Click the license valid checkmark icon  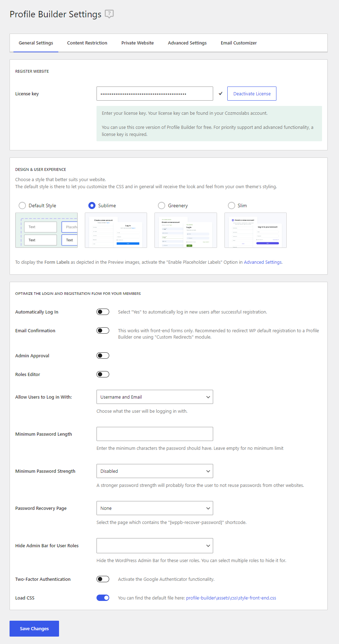[x=221, y=94]
